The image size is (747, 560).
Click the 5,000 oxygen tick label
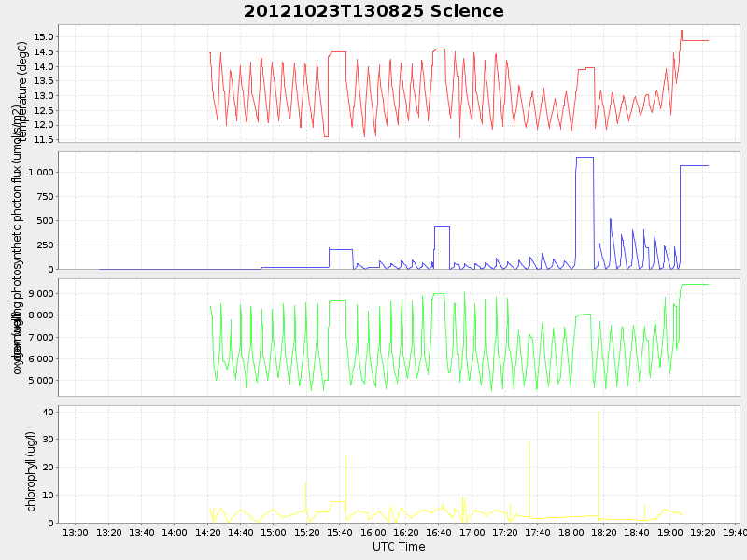pyautogui.click(x=41, y=381)
